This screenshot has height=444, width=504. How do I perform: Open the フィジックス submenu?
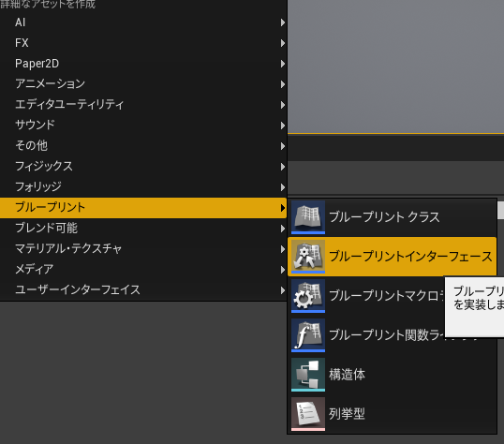(x=143, y=167)
